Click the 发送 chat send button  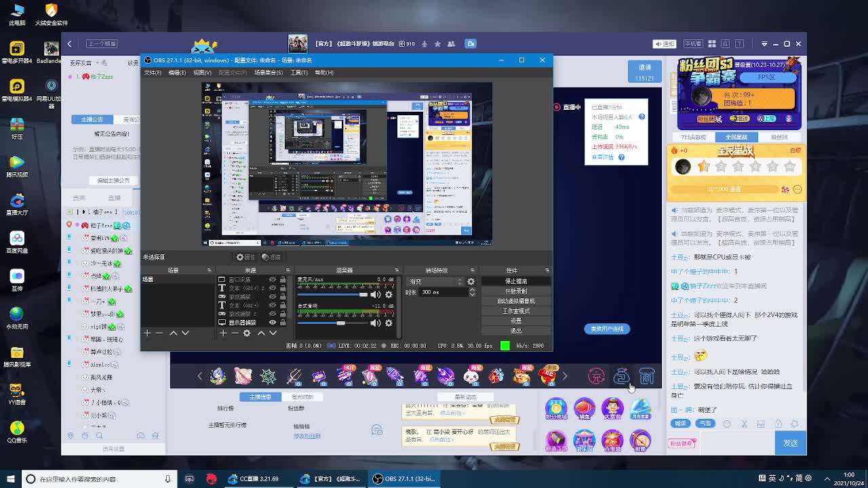click(790, 443)
